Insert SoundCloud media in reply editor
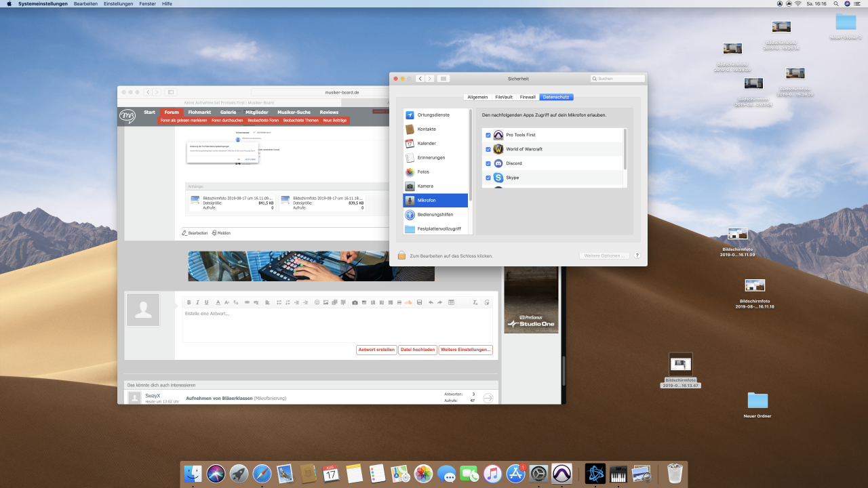This screenshot has height=488, width=868. click(x=408, y=302)
